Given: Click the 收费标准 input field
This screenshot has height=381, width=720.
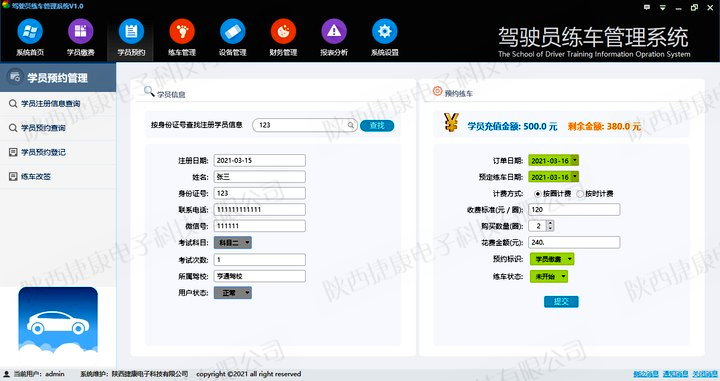Looking at the screenshot, I should tap(574, 209).
